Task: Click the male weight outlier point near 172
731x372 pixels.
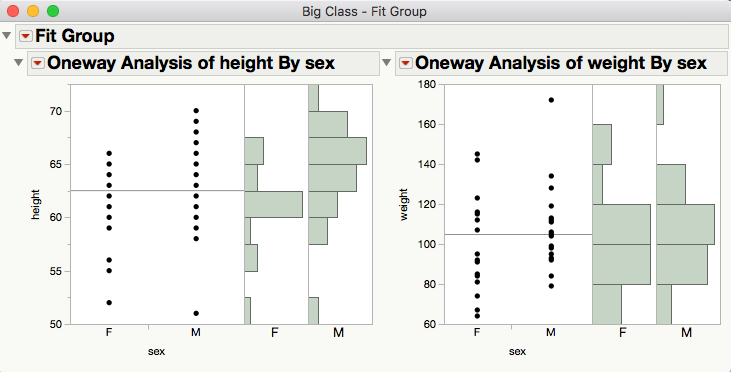Action: point(551,100)
